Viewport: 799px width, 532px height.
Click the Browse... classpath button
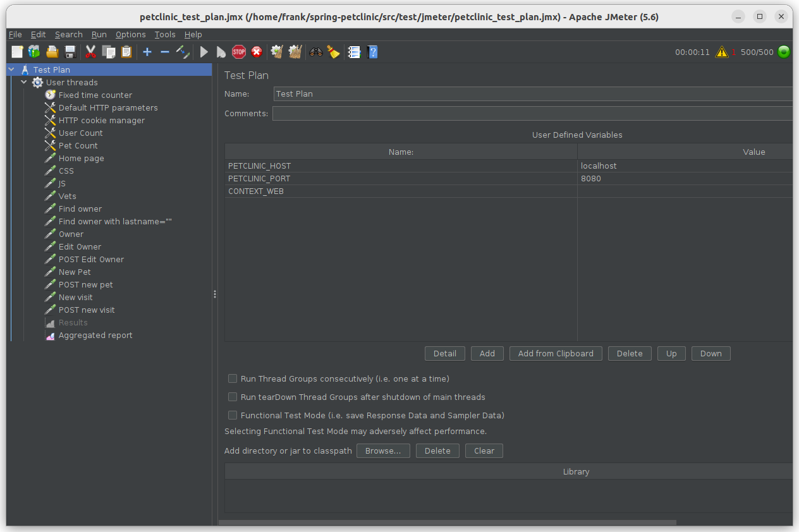point(383,451)
